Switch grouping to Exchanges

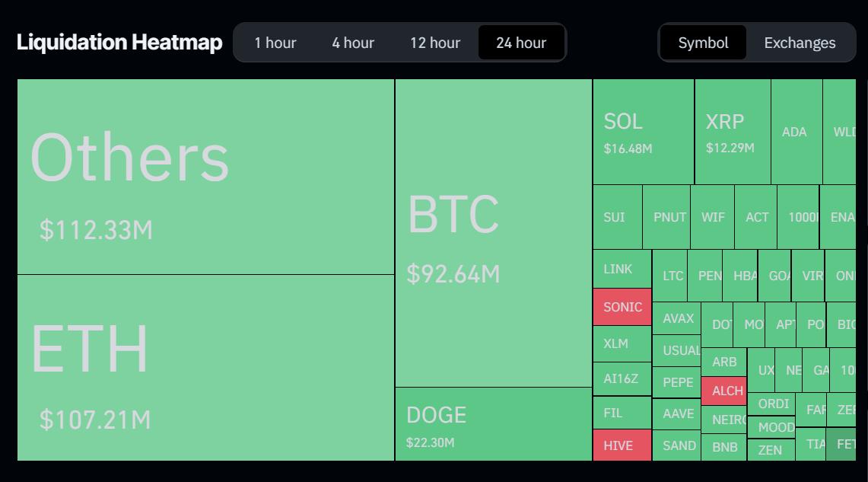[800, 43]
